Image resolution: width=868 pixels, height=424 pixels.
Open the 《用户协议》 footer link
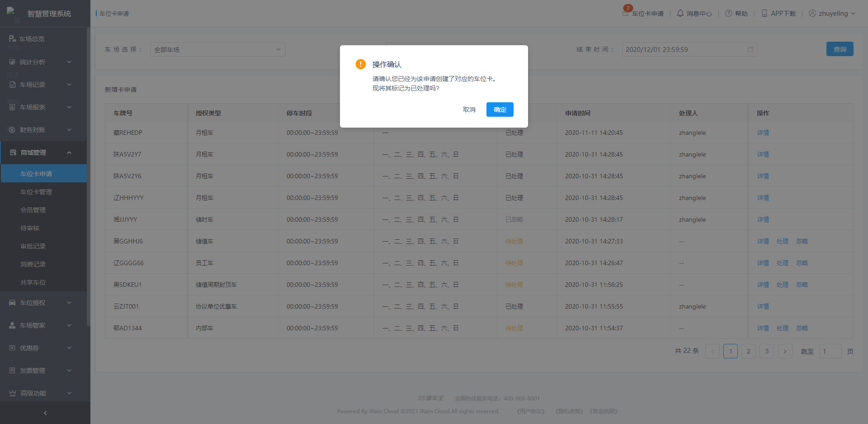coord(531,411)
